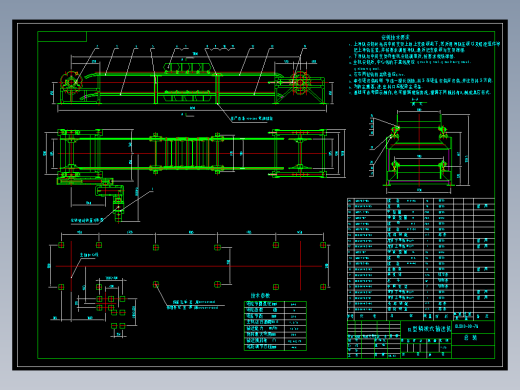The width and height of the screenshot is (520, 390).
Task: Click the empty revision box at the frame's top-left
Action: coord(62,37)
